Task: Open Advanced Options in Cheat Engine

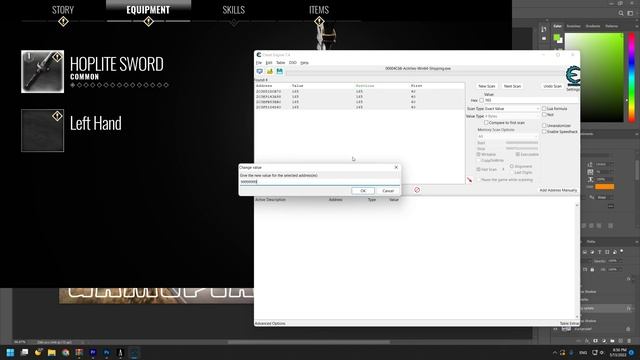Action: pos(270,323)
